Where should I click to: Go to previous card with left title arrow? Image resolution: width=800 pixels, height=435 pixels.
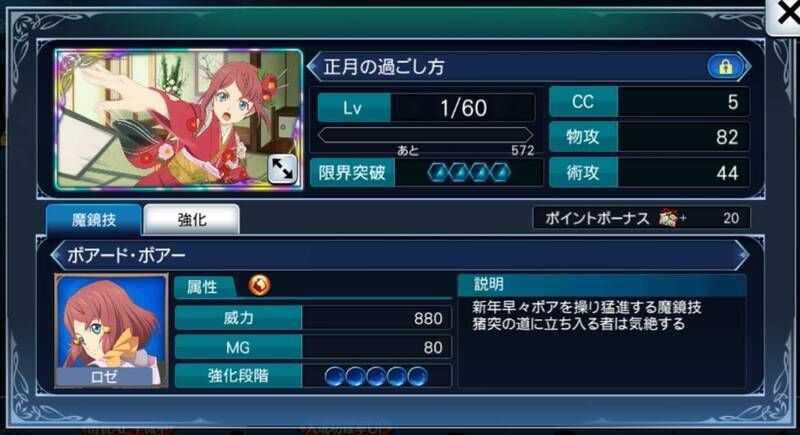click(314, 66)
